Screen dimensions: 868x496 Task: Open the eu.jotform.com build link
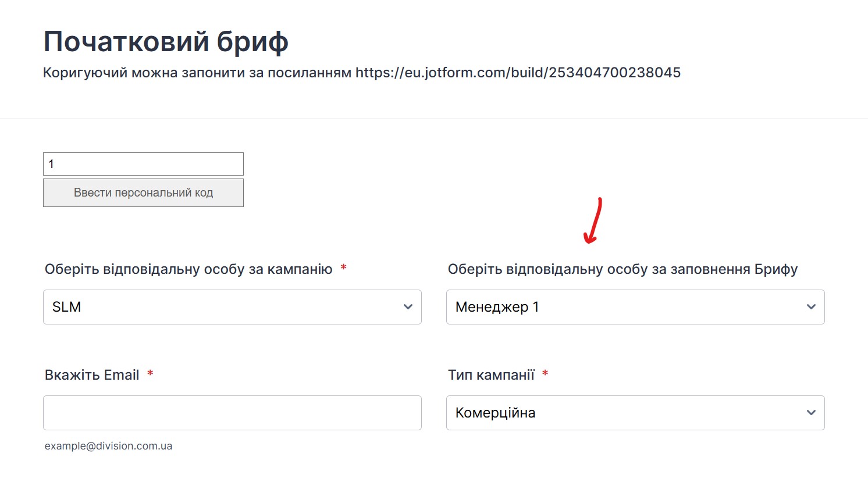pyautogui.click(x=518, y=73)
